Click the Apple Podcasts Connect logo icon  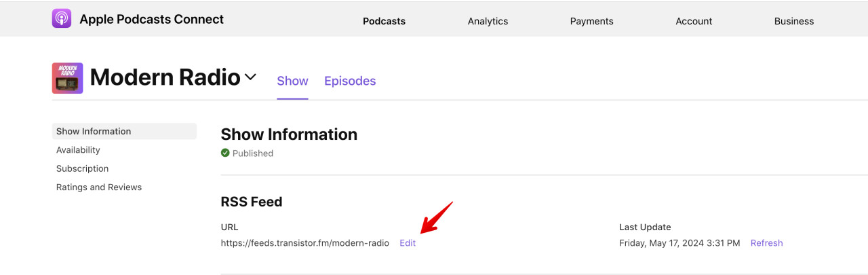click(x=62, y=18)
